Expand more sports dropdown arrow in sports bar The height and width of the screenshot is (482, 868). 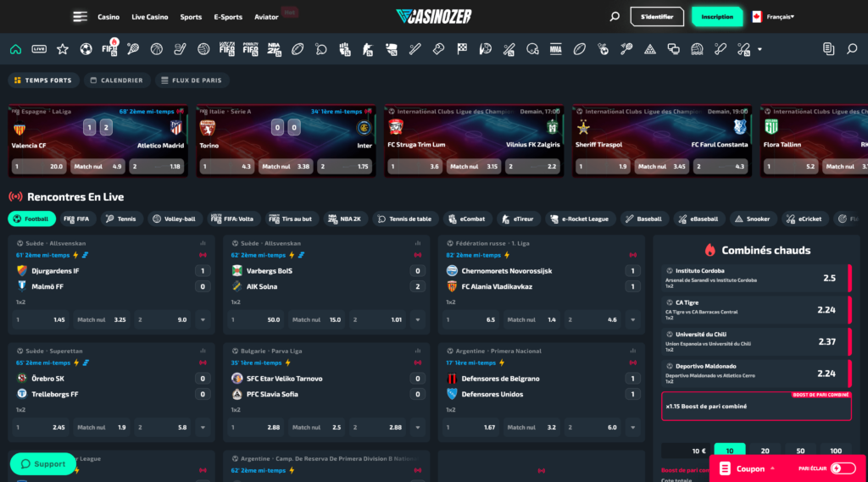coord(759,49)
